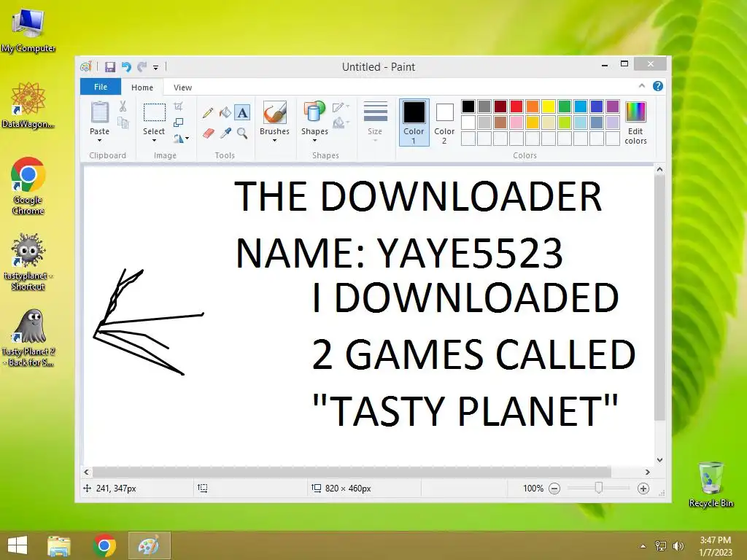Select the Text tool
747x560 pixels.
click(x=242, y=113)
